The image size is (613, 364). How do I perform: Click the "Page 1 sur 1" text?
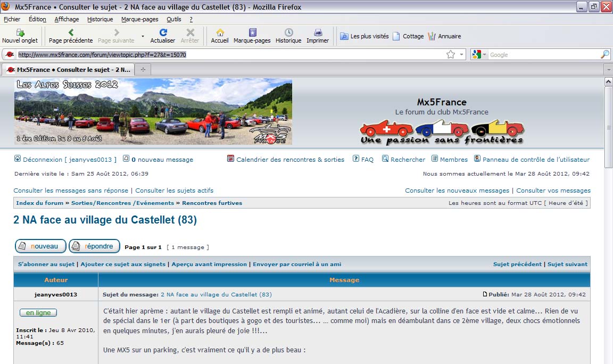(x=143, y=247)
